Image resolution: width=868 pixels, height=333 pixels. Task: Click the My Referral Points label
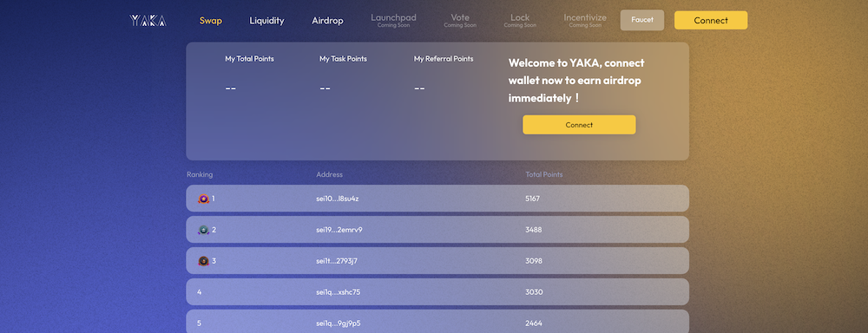(x=444, y=59)
